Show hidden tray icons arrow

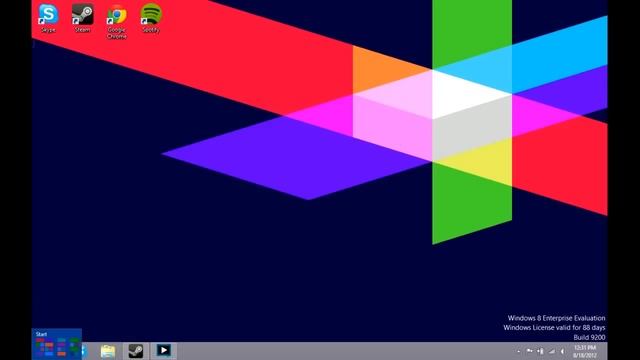tap(518, 351)
